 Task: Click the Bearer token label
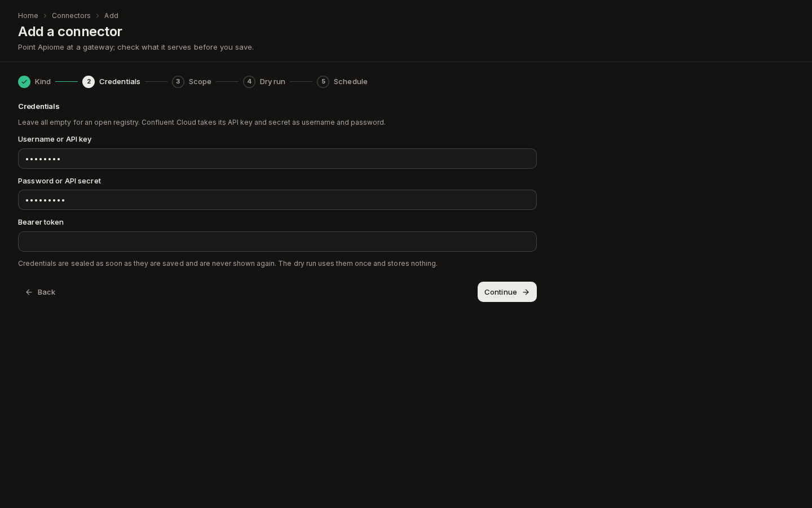tap(41, 222)
